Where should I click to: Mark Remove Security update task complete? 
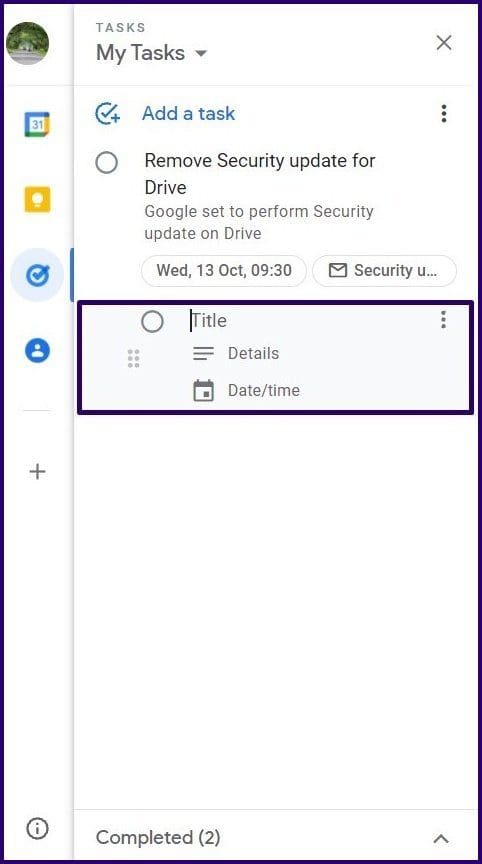(x=106, y=163)
